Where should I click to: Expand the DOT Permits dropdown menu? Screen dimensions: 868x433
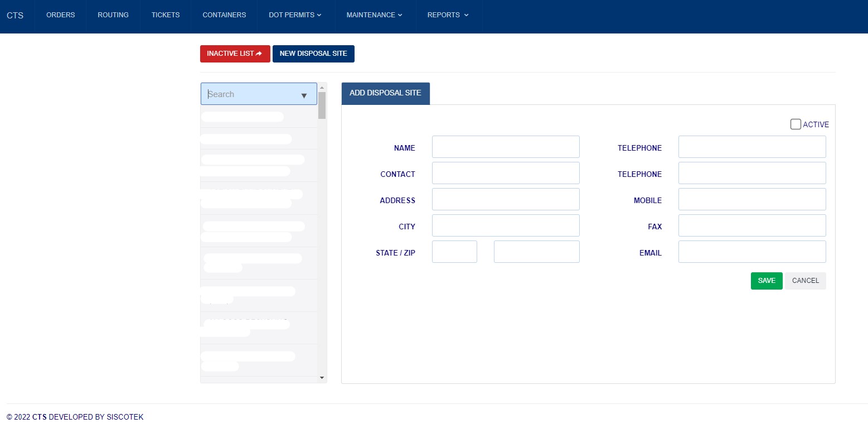[x=295, y=15]
